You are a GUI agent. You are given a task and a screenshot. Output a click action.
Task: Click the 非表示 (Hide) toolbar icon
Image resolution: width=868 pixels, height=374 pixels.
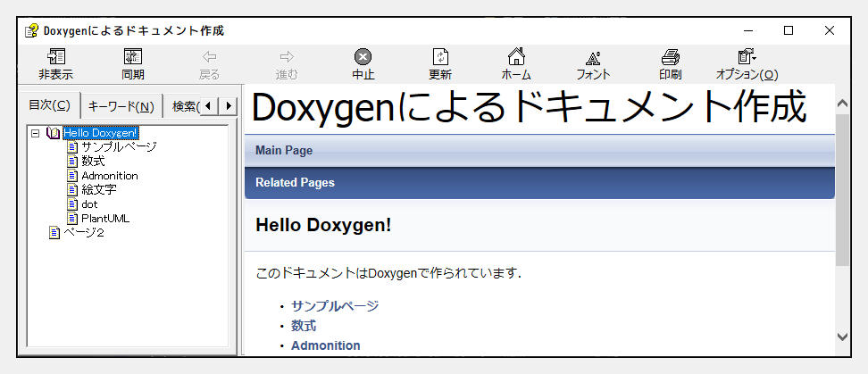[56, 56]
